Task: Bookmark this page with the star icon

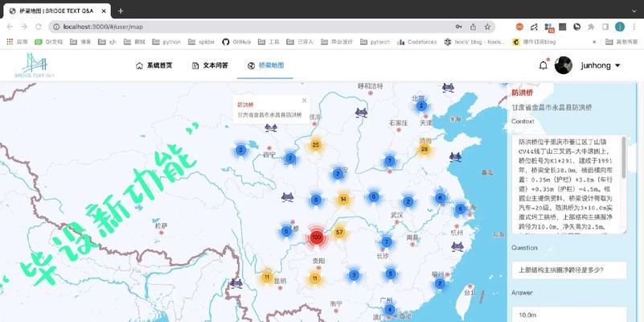Action: coord(487,27)
